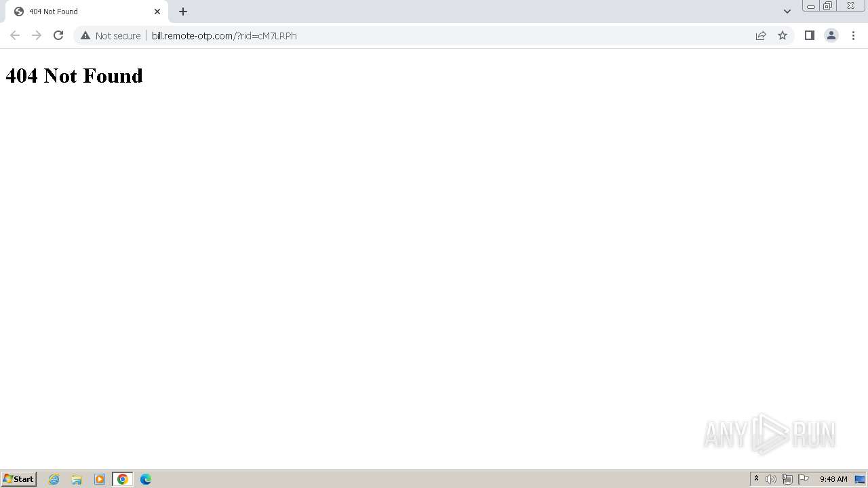Open a new tab with plus button
The image size is (868, 488).
point(183,12)
